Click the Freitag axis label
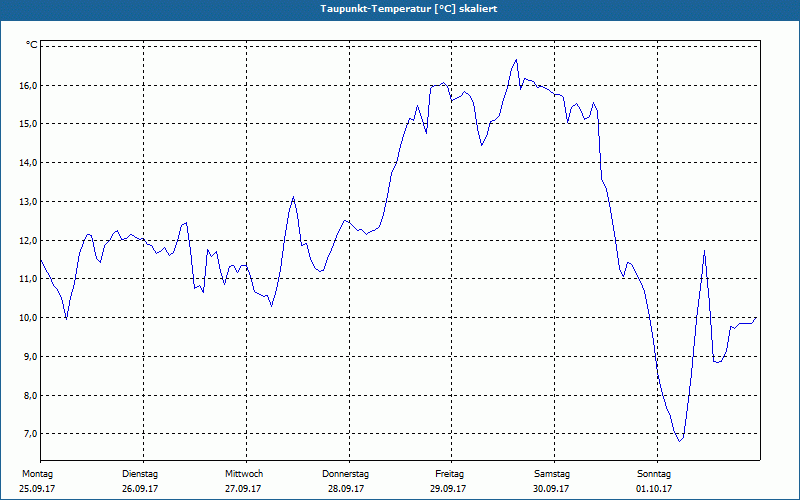This screenshot has height=500, width=800. click(x=449, y=474)
